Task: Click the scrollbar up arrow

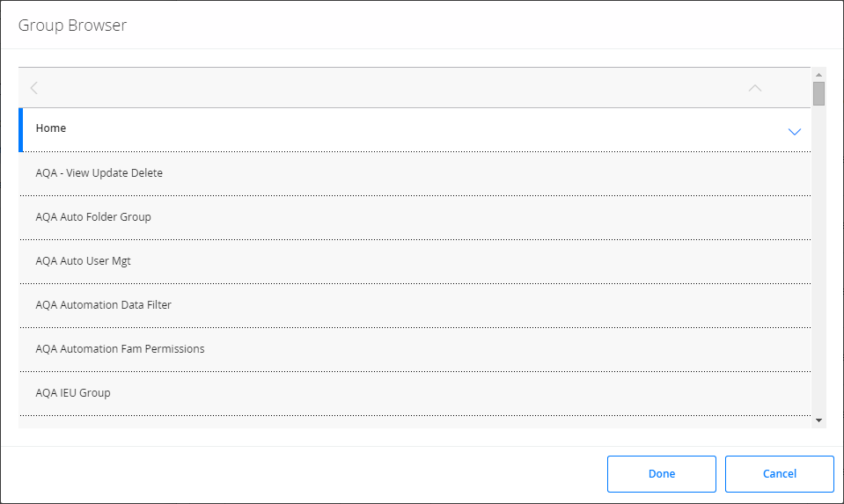Action: pos(818,75)
